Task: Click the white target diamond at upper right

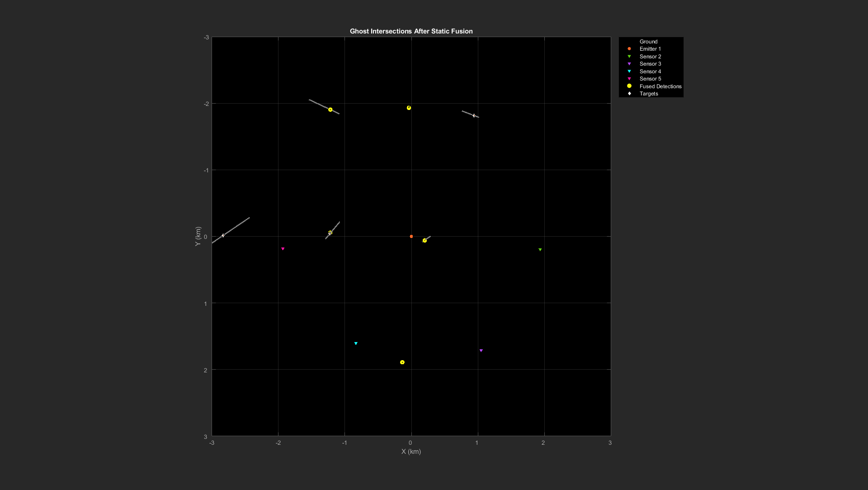Action: coord(474,116)
